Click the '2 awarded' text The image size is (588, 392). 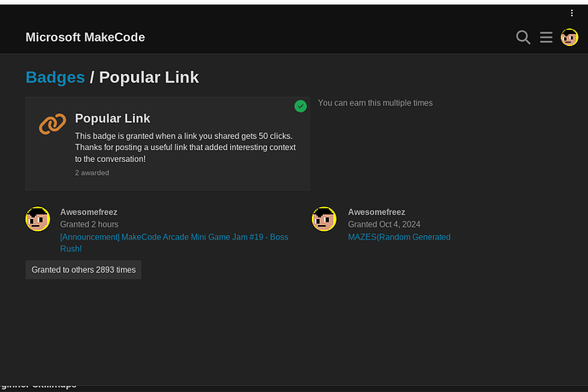pos(92,173)
